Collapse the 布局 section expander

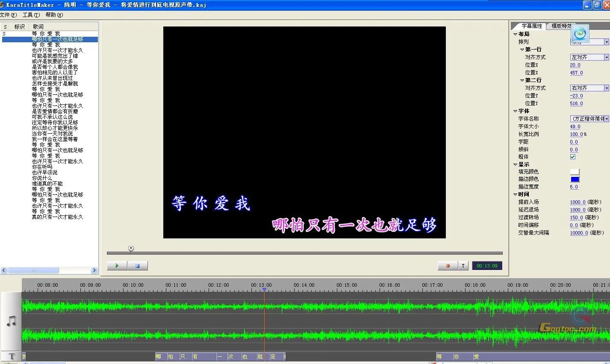(515, 33)
